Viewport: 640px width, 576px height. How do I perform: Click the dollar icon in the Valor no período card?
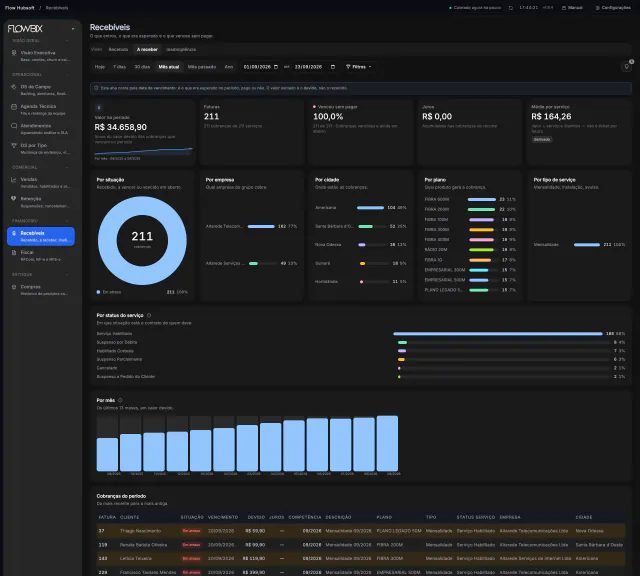pos(98,108)
